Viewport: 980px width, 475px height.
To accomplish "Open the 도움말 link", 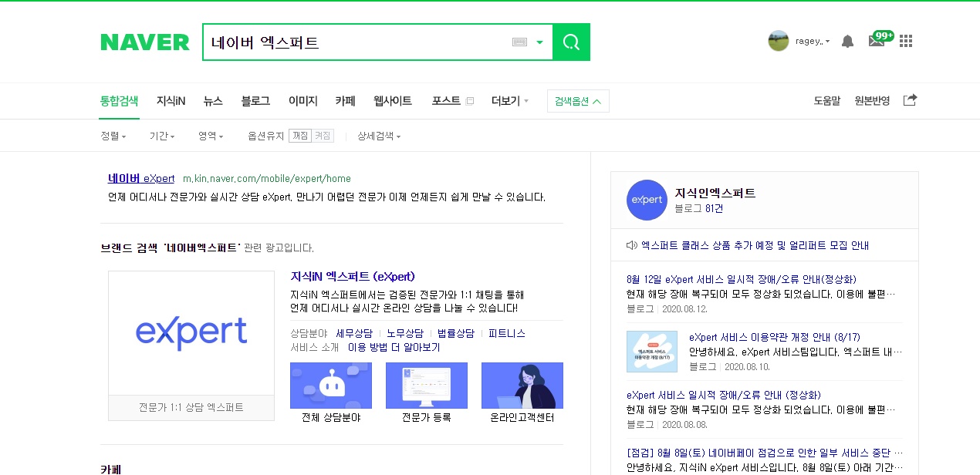I will coord(826,101).
